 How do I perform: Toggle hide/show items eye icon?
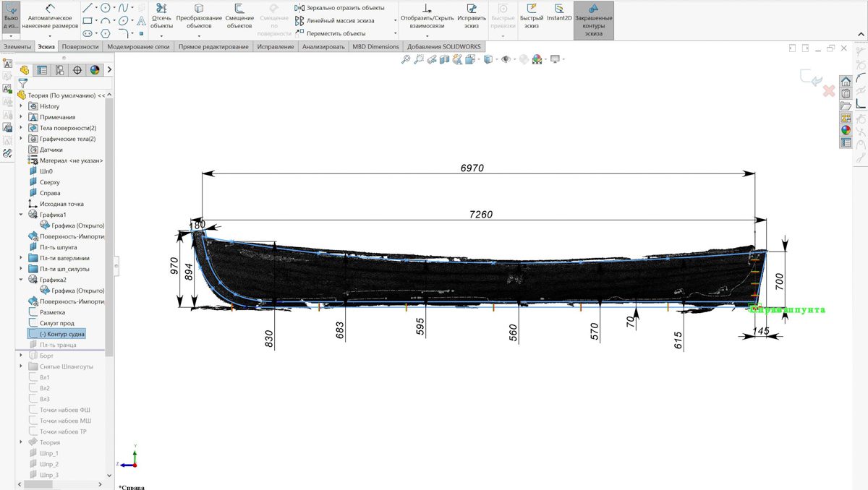506,60
